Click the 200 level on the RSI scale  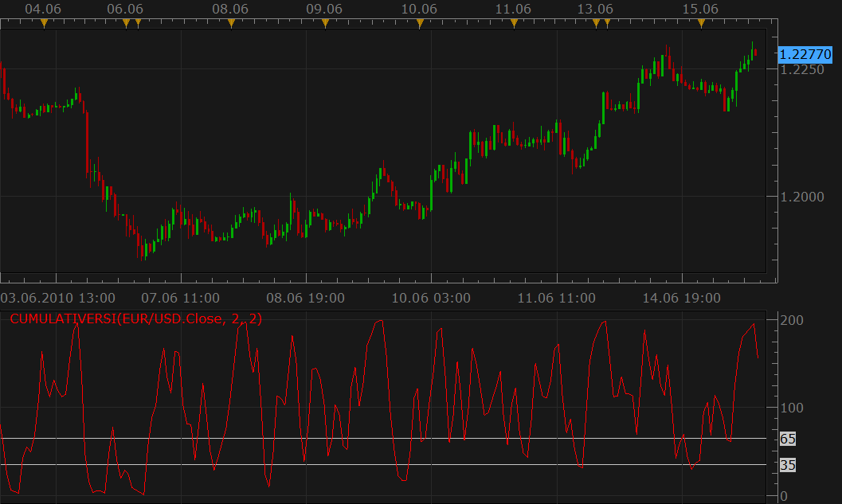click(792, 320)
